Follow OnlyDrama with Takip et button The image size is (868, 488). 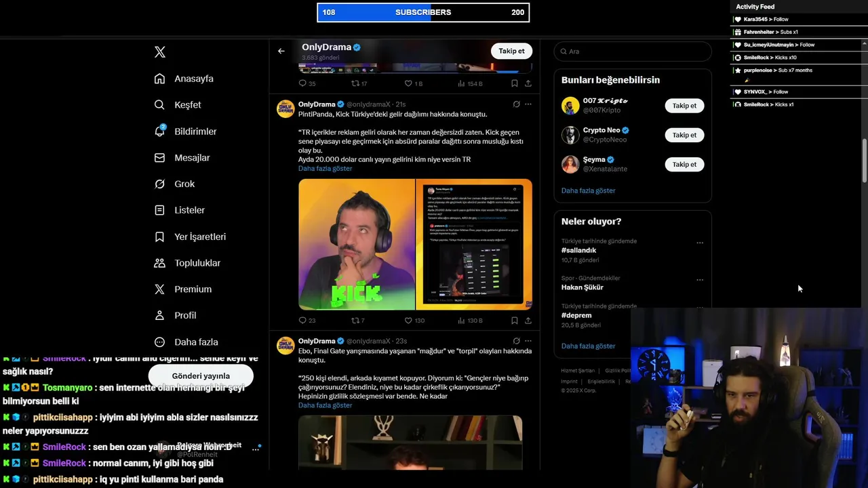(x=511, y=51)
